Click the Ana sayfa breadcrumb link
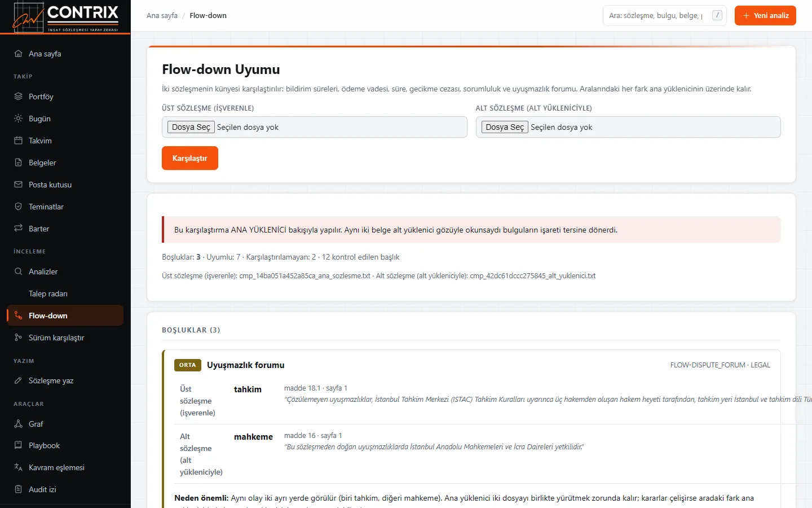 tap(162, 16)
